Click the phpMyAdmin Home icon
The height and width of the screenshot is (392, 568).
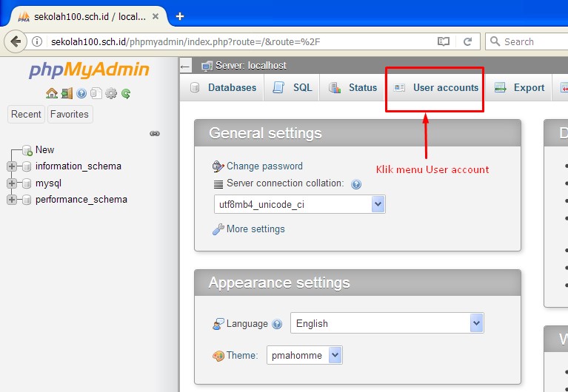tap(52, 93)
